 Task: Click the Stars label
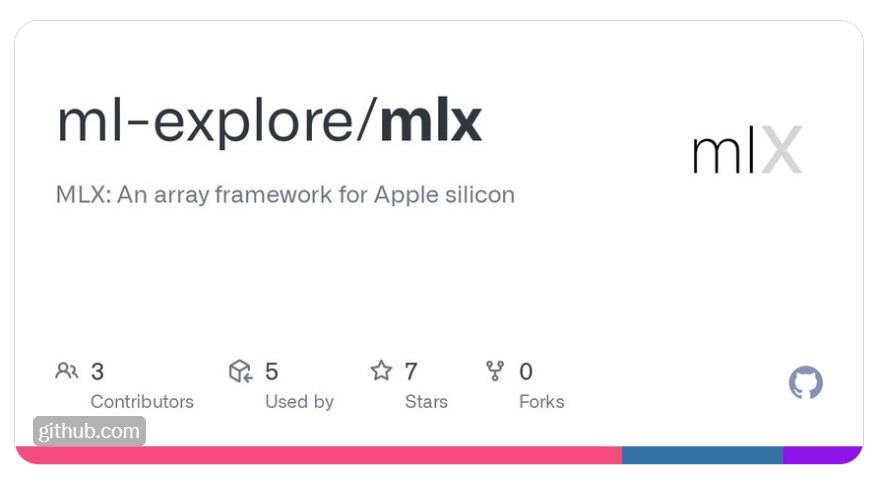pyautogui.click(x=426, y=402)
